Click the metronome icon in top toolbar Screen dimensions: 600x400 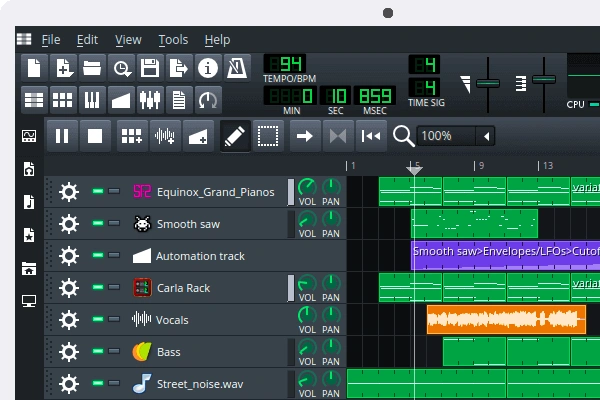(237, 68)
